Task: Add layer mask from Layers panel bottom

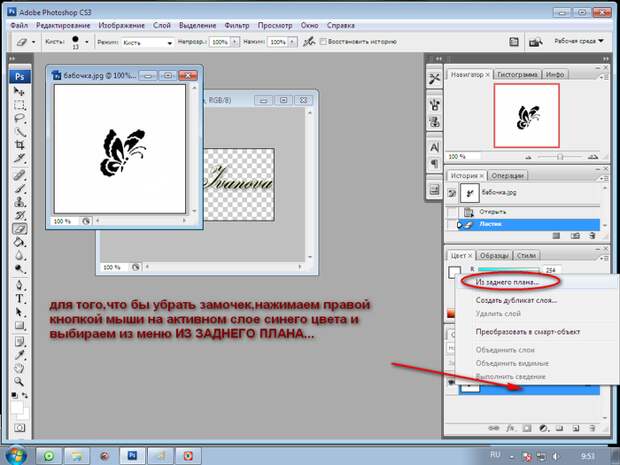Action: 527,428
